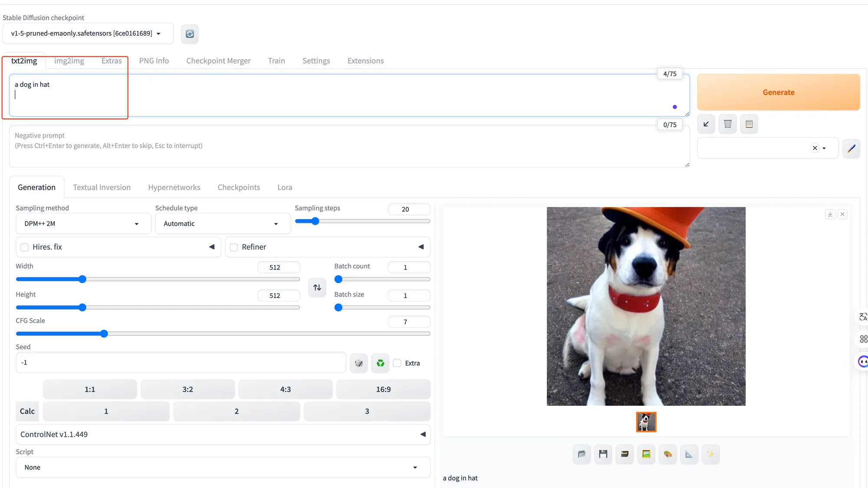Click the blue assistant face icon on the right edge
The height and width of the screenshot is (488, 868).
[x=863, y=361]
